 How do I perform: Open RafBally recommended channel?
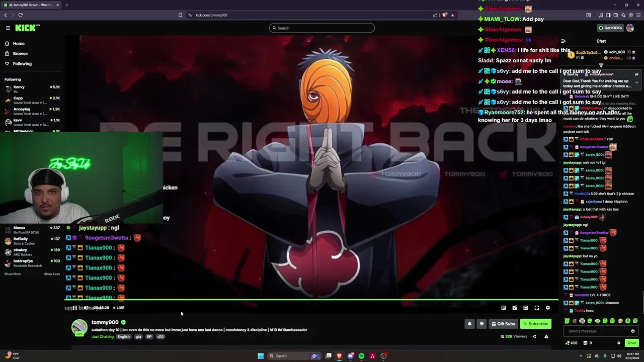pos(32,241)
